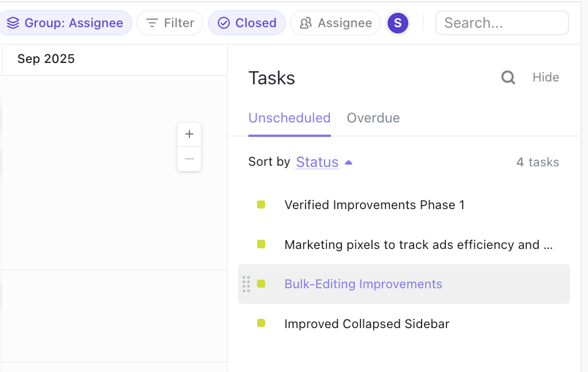Toggle the Closed tasks filter
Screen dimensions: 588x372
click(x=247, y=23)
